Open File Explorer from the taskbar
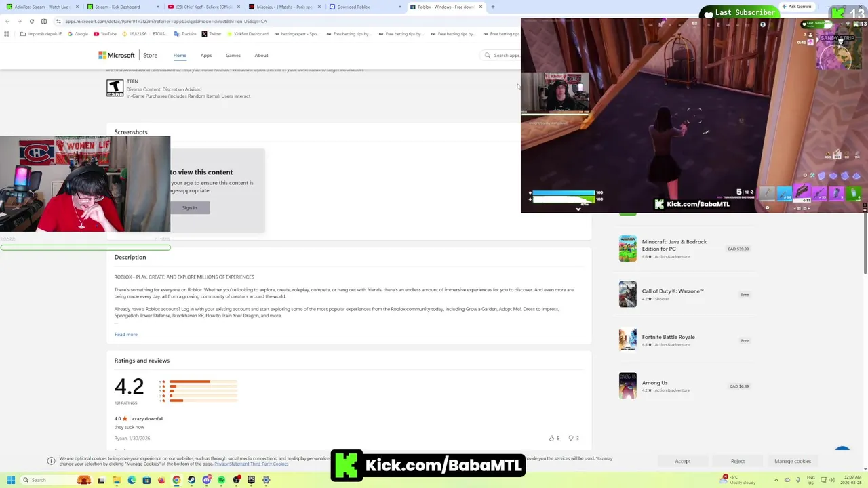Image resolution: width=868 pixels, height=488 pixels. click(117, 480)
